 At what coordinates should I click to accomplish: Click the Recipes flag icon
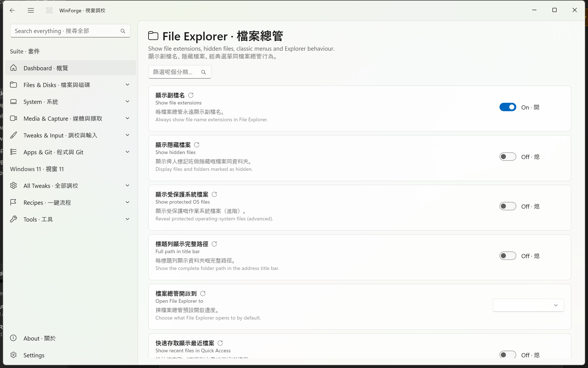point(13,202)
